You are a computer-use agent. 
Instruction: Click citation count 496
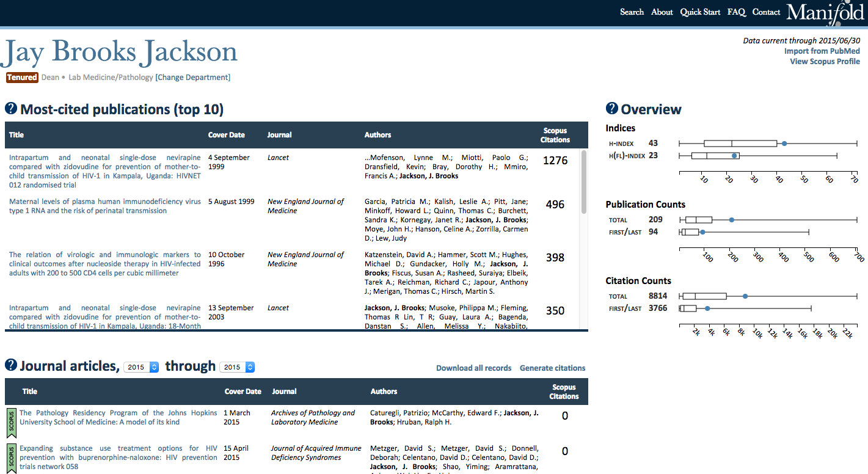pyautogui.click(x=555, y=205)
